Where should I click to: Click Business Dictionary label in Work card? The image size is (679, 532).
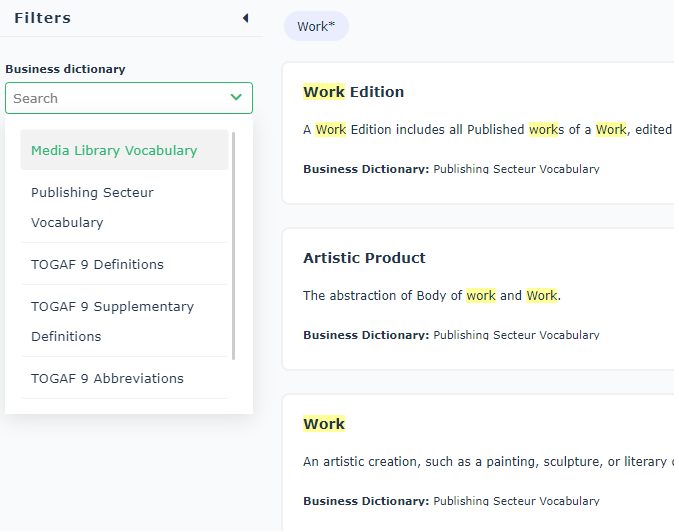pyautogui.click(x=366, y=501)
